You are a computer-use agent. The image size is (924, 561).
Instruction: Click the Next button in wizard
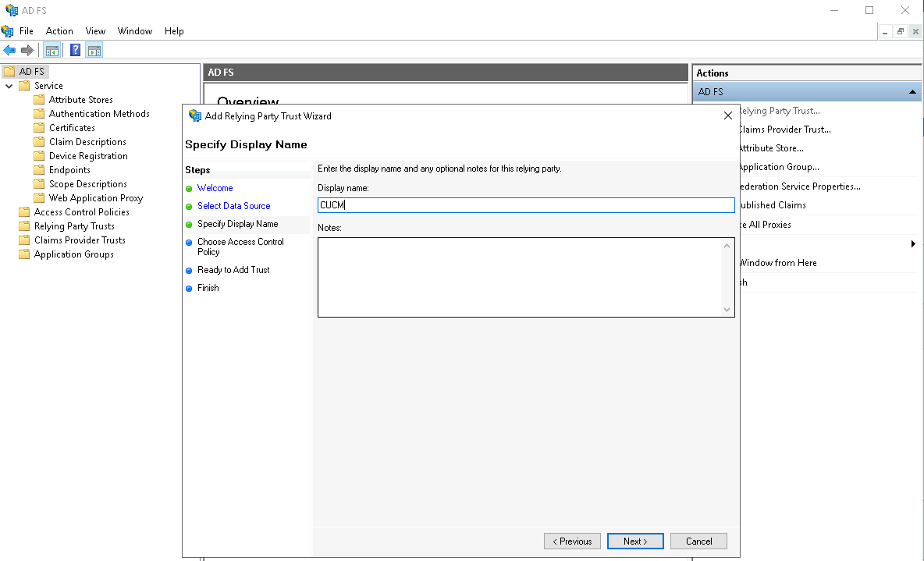click(635, 541)
